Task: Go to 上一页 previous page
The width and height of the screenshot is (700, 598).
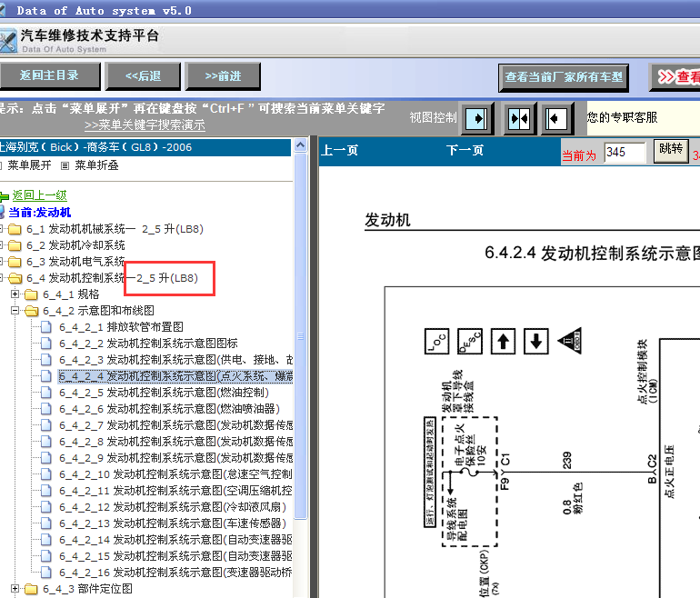Action: coord(340,150)
